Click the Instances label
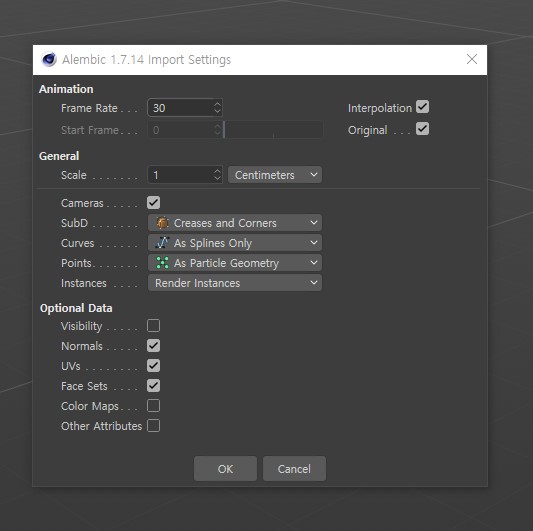 84,283
